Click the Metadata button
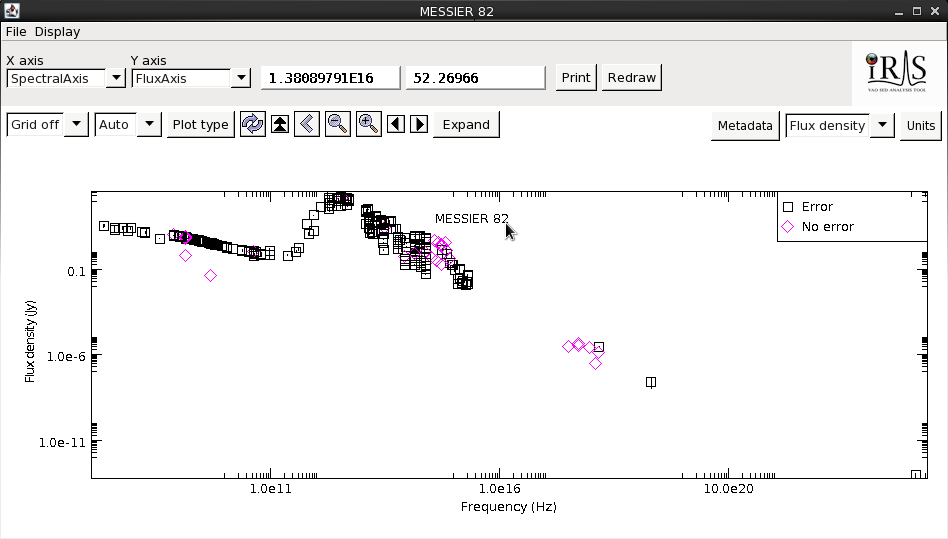This screenshot has height=539, width=948. click(x=745, y=125)
